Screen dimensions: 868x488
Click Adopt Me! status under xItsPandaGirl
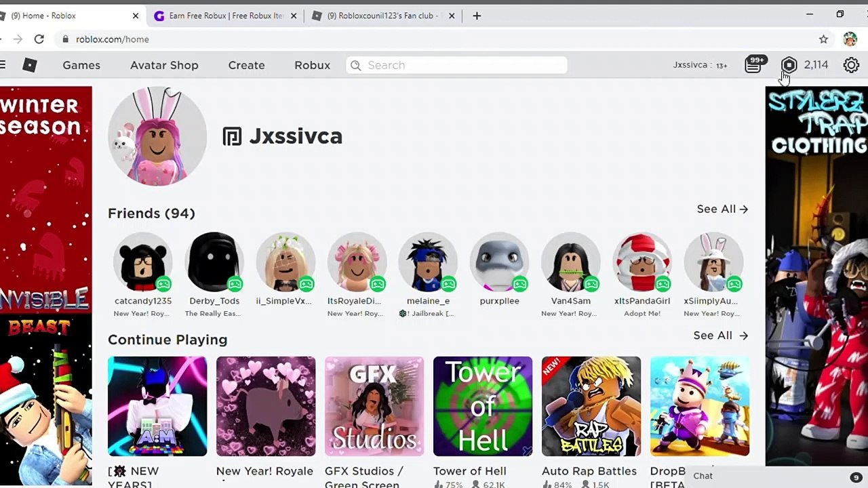pos(642,314)
